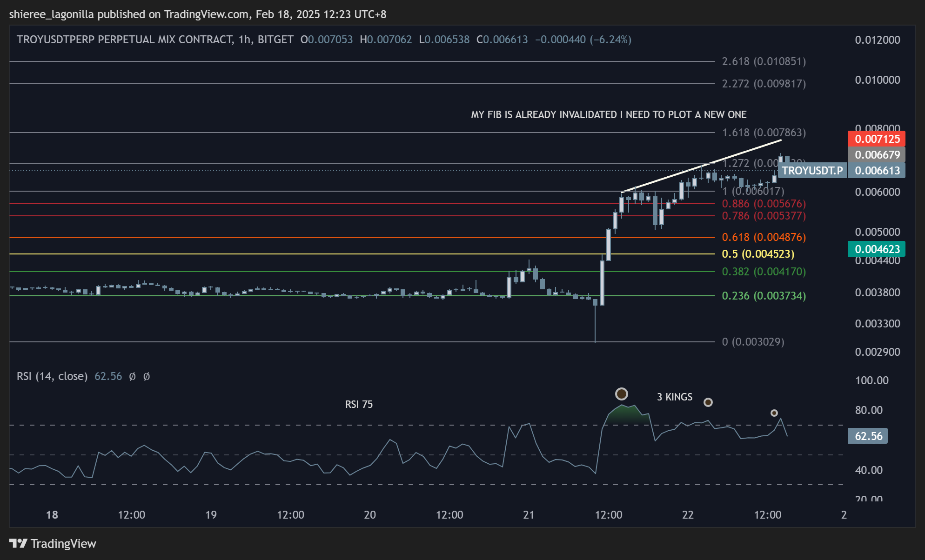The image size is (925, 560).
Task: Click the 0.002900 price axis label
Action: [878, 352]
